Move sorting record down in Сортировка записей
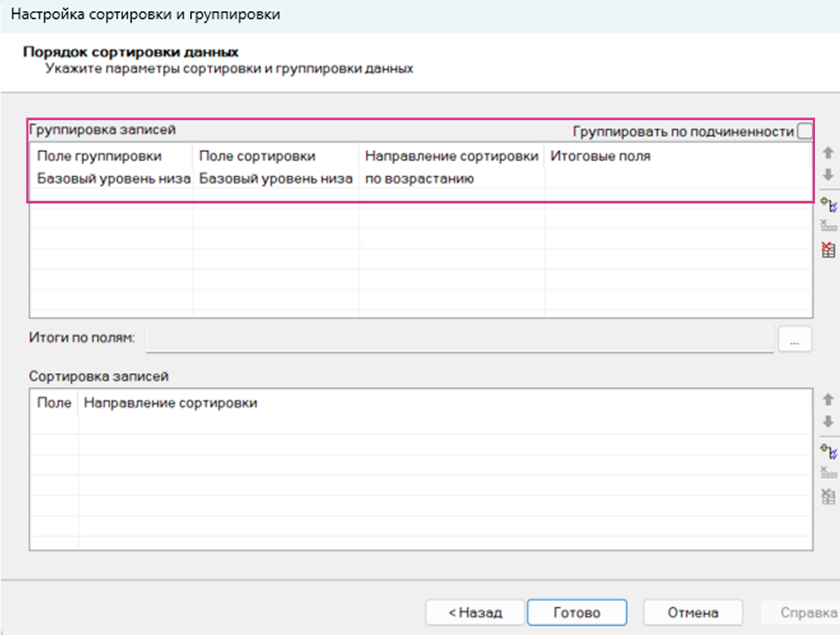Viewport: 840px width, 635px height. click(828, 422)
